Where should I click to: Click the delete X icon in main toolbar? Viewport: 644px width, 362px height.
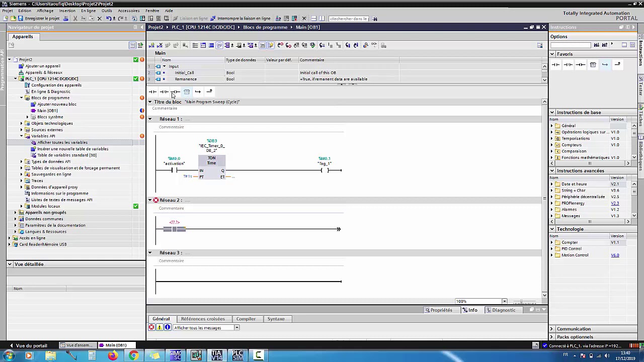coord(100,19)
